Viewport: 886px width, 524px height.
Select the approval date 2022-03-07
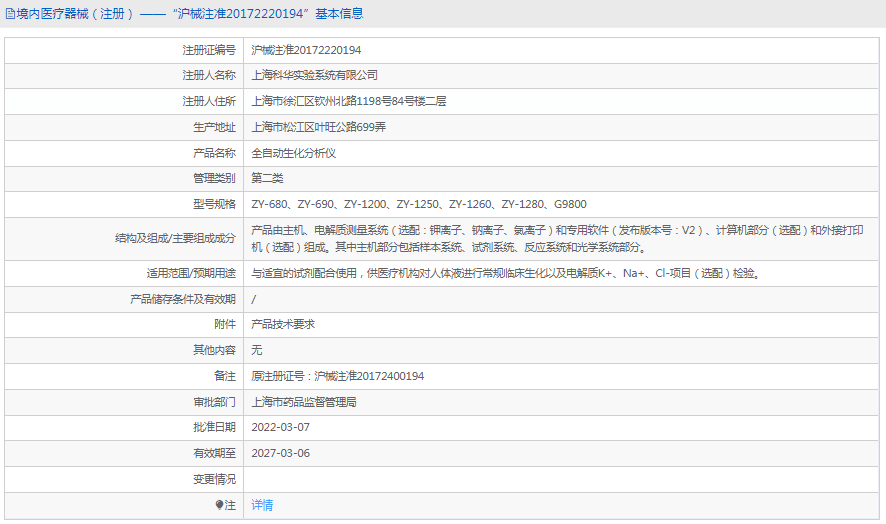(280, 428)
